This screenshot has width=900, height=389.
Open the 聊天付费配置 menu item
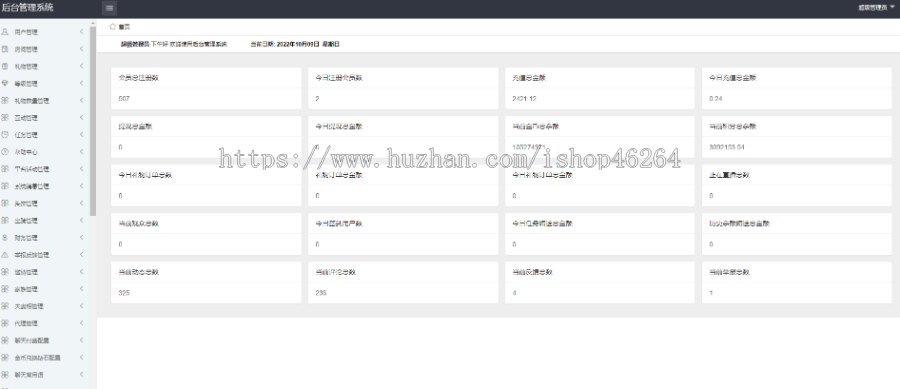click(x=44, y=340)
